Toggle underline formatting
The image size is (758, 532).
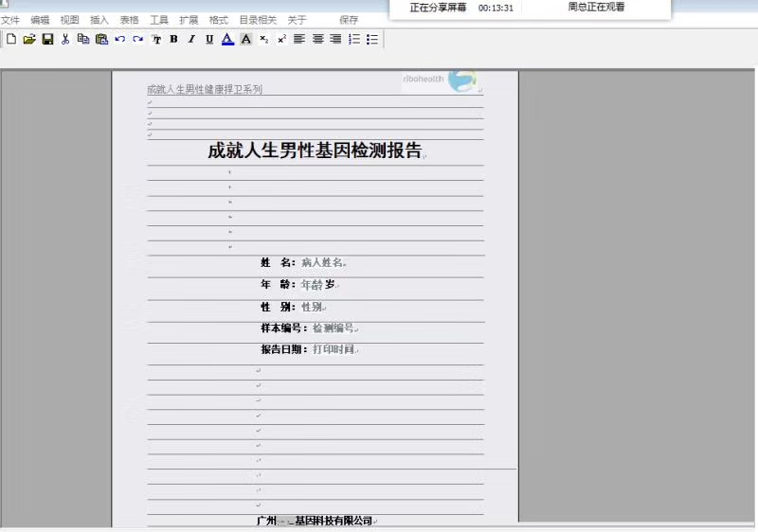(x=209, y=39)
